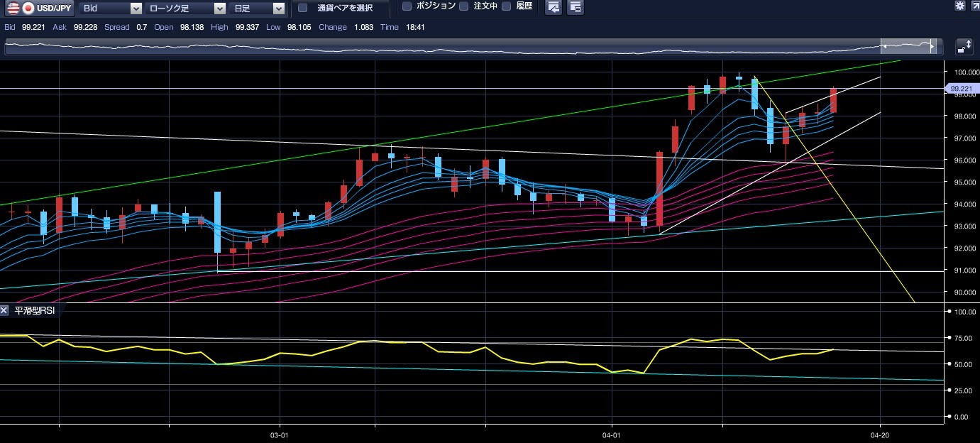Screen dimensions: 980x443
Task: Click the overview mini-chart navigator track
Action: point(426,46)
